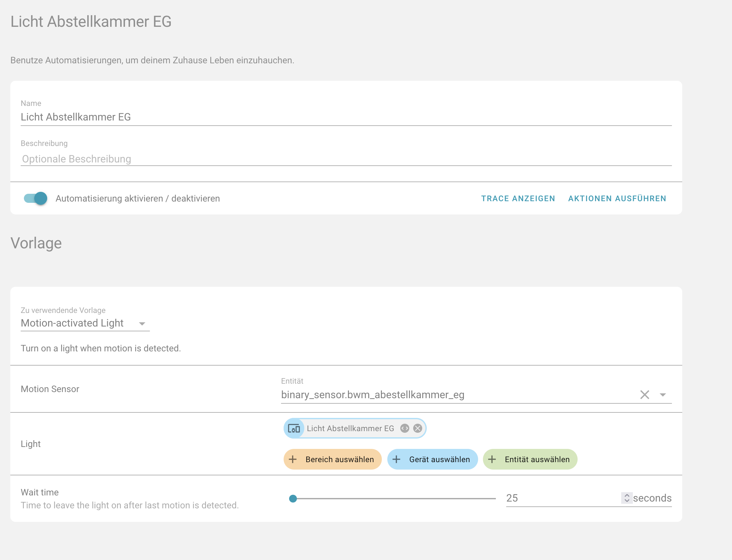This screenshot has height=560, width=732.
Task: Expand the Licht Abstellkammer EG chip into entities
Action: click(x=405, y=428)
